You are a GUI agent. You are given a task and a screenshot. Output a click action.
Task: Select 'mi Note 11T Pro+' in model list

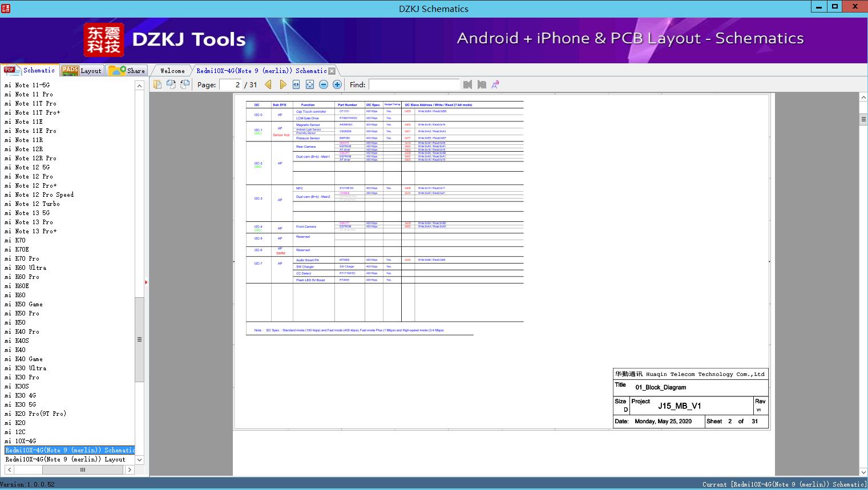pos(32,112)
